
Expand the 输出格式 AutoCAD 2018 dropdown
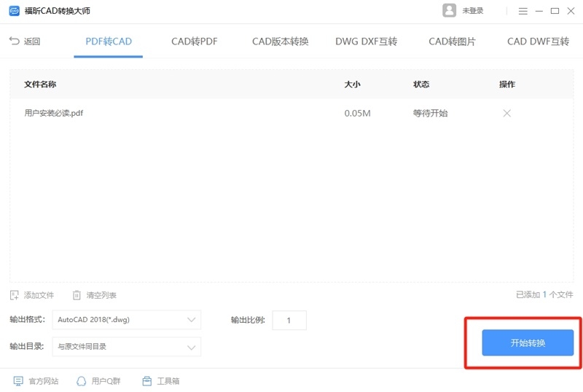(x=192, y=320)
